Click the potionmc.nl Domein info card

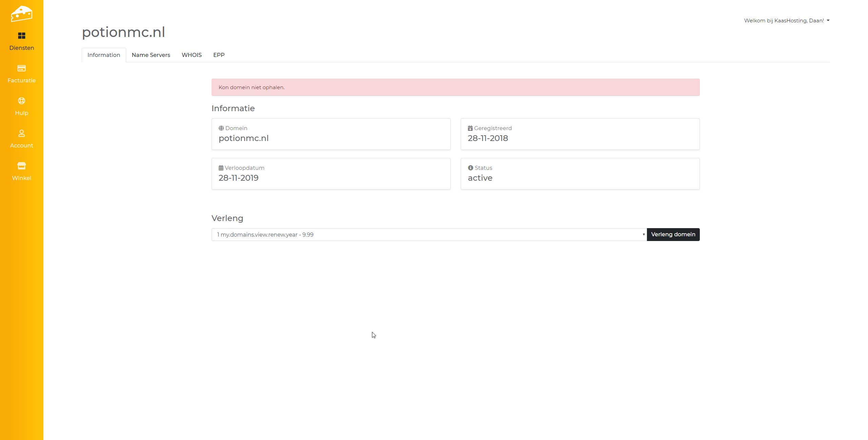(331, 134)
